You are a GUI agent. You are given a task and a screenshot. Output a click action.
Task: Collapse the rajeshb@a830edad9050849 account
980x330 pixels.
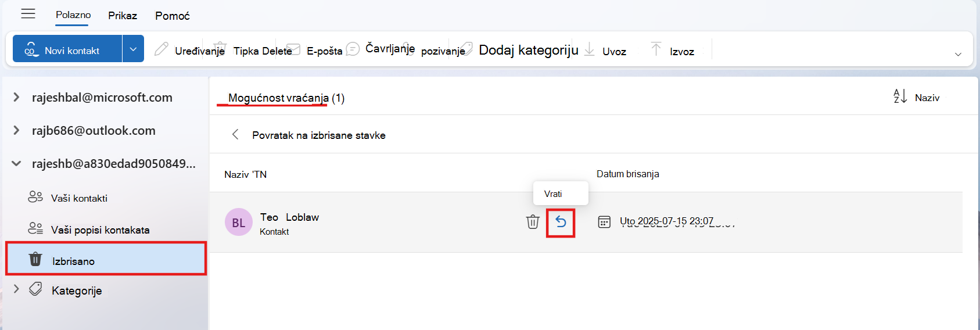coord(16,164)
